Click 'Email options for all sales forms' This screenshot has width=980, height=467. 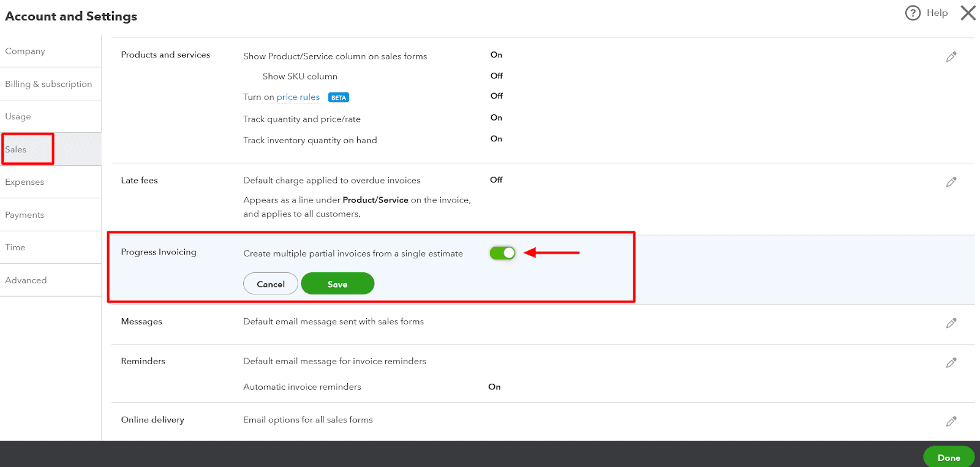(x=308, y=420)
